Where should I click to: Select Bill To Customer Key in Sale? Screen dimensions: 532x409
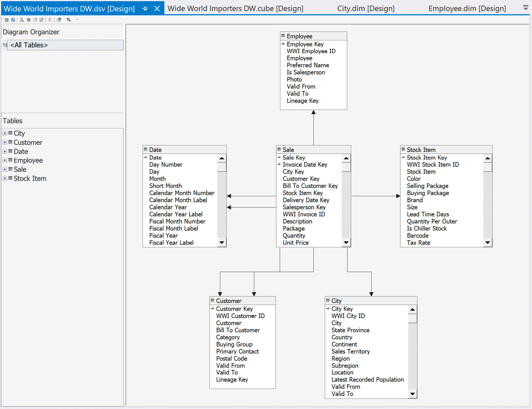310,186
